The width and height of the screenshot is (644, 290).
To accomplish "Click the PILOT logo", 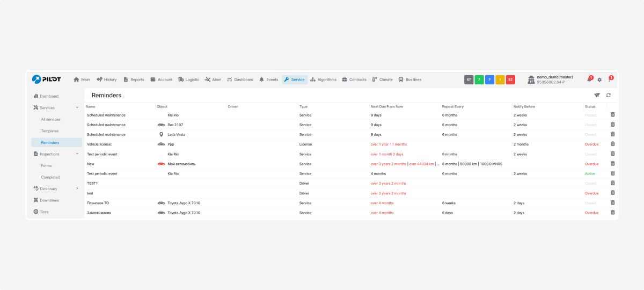I will pos(46,79).
